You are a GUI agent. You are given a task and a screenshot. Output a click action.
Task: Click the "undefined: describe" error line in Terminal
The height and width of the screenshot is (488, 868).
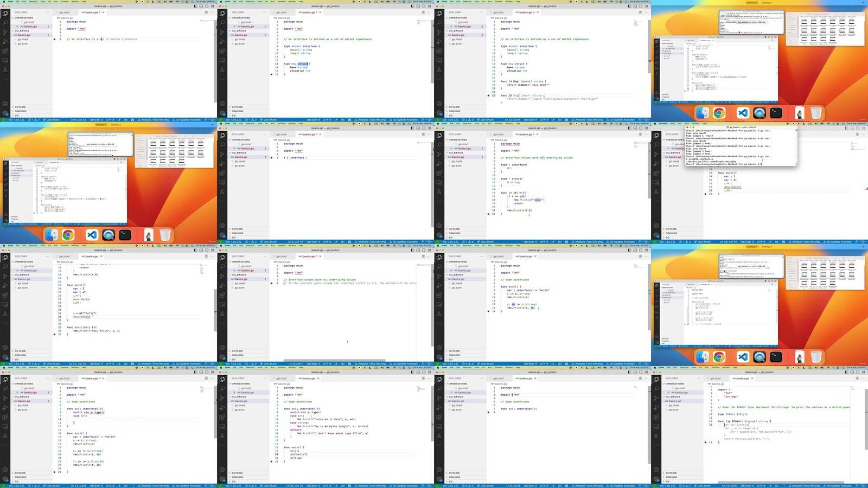(711, 161)
